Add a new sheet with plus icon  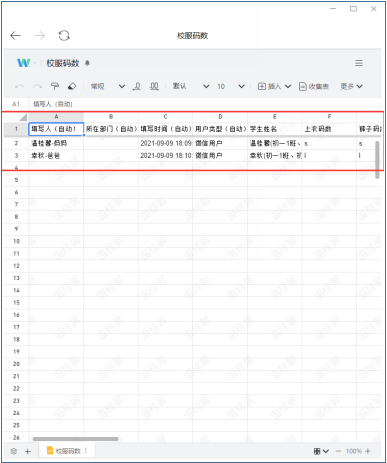coord(28,451)
